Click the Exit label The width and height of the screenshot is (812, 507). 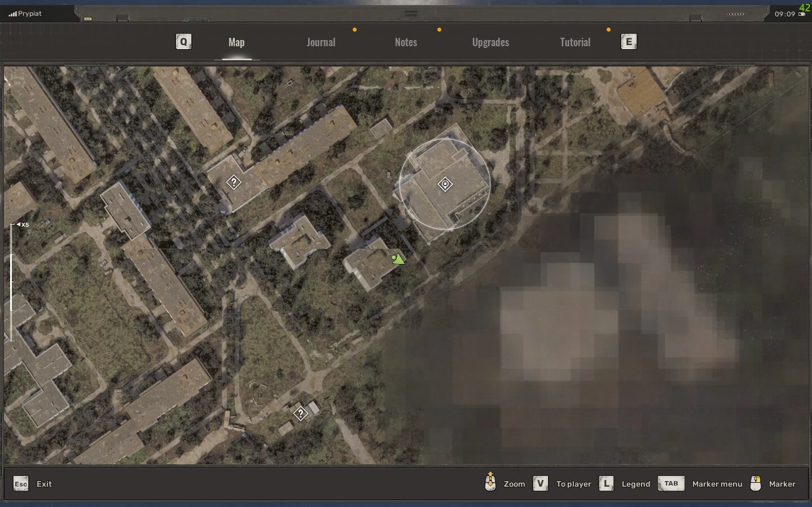[44, 484]
